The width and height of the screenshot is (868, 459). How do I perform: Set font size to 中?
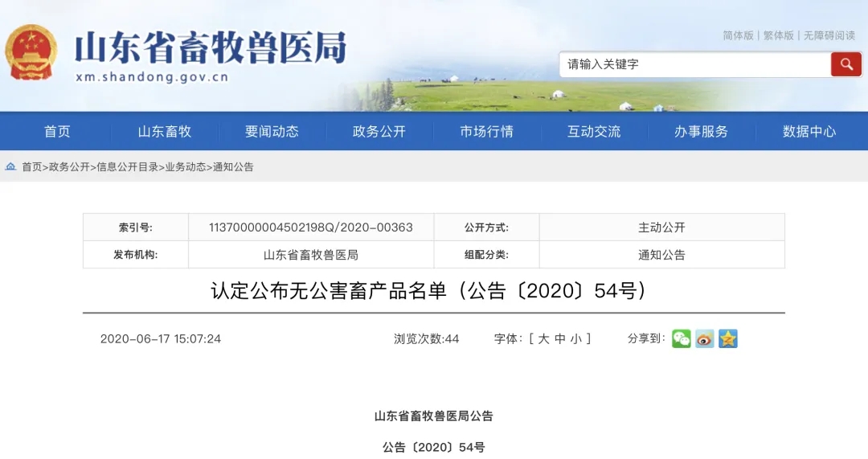point(560,339)
